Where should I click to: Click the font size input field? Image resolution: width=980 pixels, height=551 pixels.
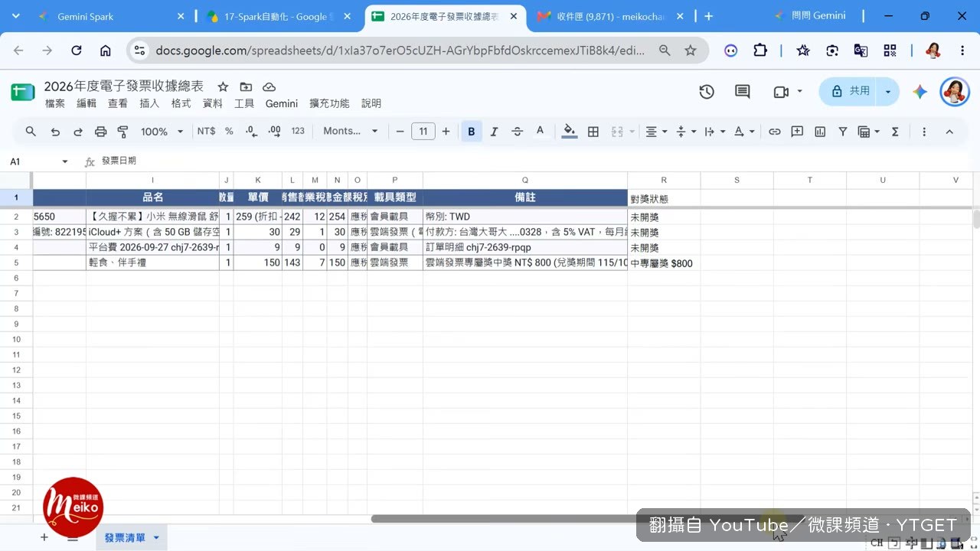click(x=423, y=132)
